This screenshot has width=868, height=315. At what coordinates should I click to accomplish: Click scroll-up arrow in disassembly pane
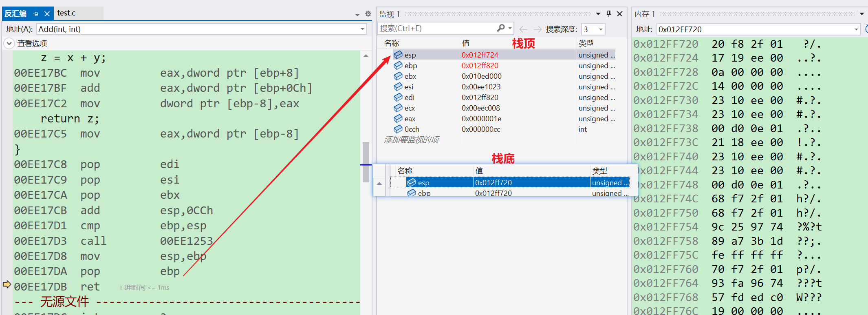(x=366, y=56)
